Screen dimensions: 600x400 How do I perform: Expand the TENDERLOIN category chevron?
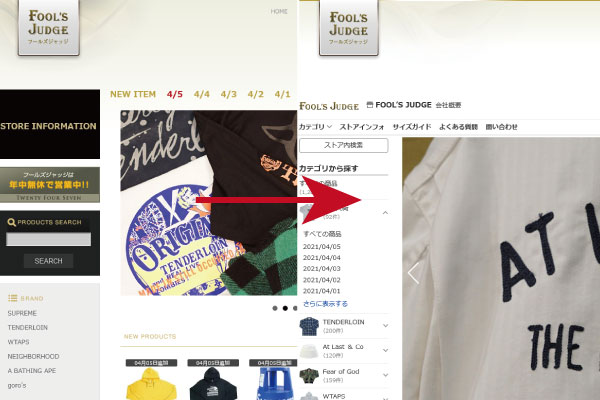(x=385, y=326)
